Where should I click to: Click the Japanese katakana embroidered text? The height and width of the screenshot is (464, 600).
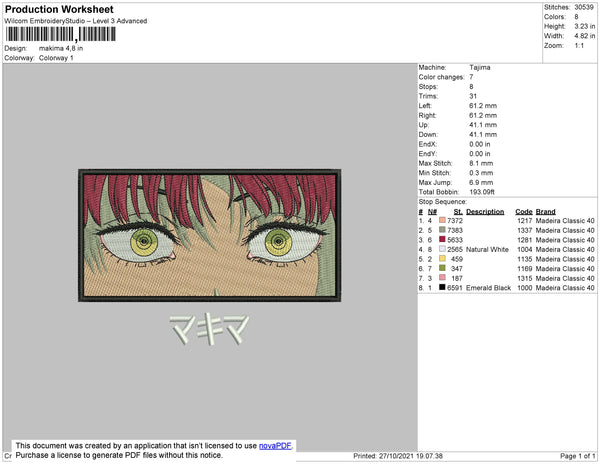pos(209,329)
